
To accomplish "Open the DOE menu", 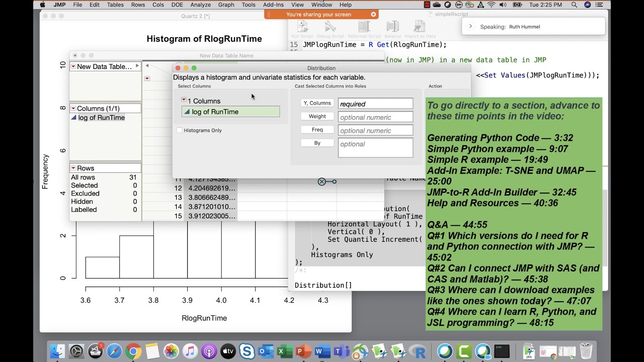I will pos(177,5).
